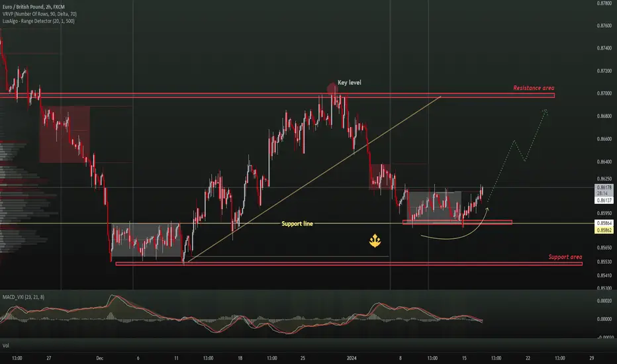Select the Resistance area text label
This screenshot has width=617, height=364.
coord(534,88)
